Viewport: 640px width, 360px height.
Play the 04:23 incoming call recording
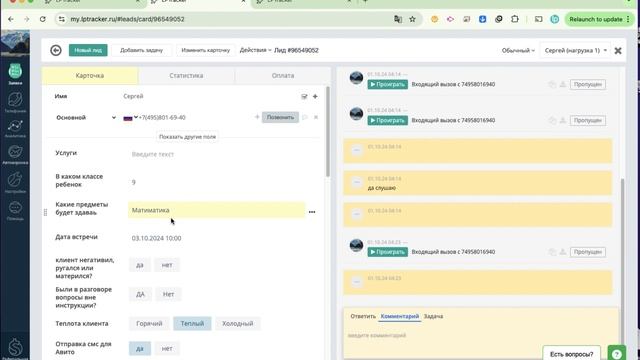coord(387,252)
